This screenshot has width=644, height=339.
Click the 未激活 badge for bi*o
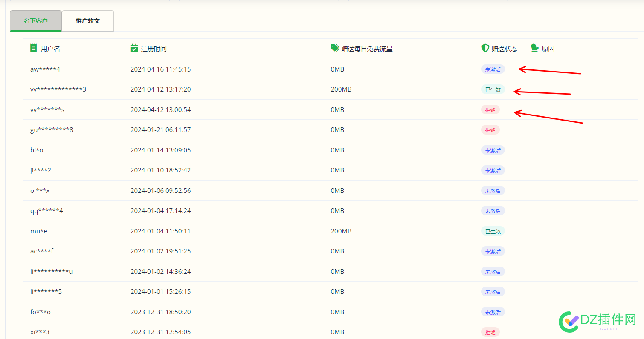(x=493, y=150)
